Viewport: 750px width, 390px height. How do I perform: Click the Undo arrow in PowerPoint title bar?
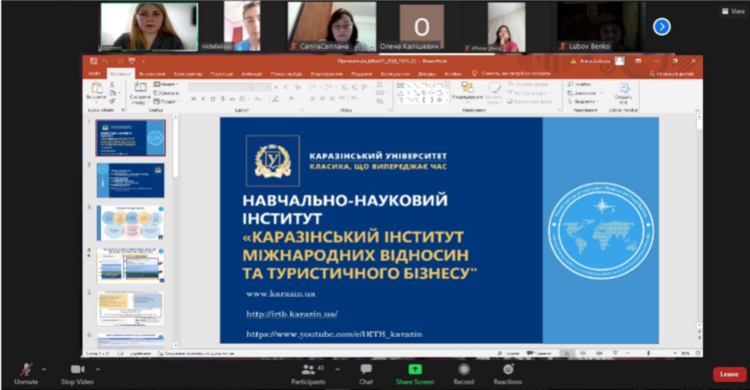(106, 61)
